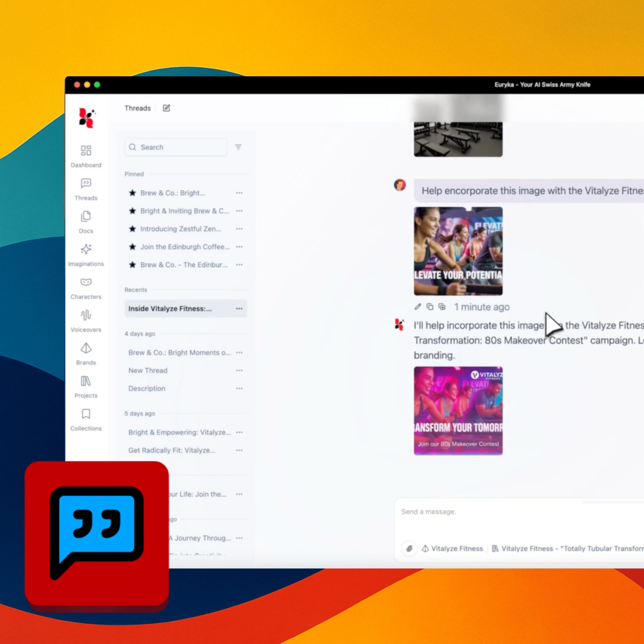Image resolution: width=644 pixels, height=644 pixels.
Task: Open the Brands sidebar icon
Action: click(x=86, y=348)
